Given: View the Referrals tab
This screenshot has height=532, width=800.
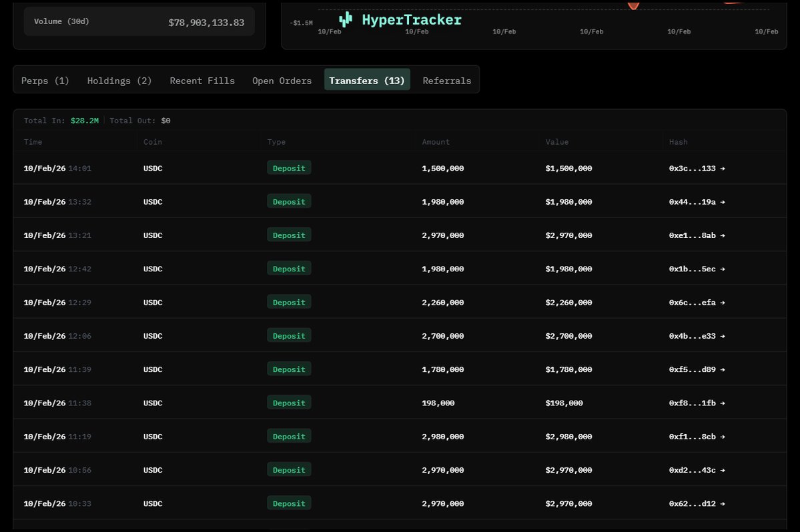Looking at the screenshot, I should click(x=447, y=81).
